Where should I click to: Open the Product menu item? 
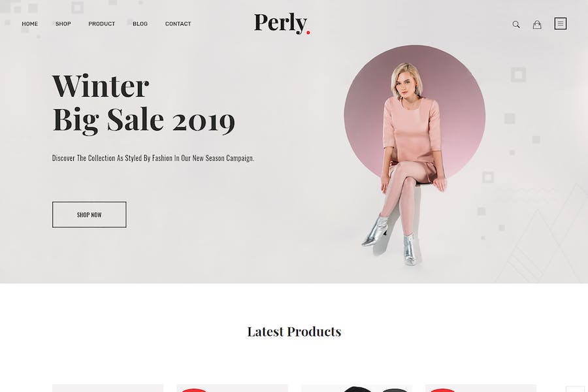coord(102,24)
